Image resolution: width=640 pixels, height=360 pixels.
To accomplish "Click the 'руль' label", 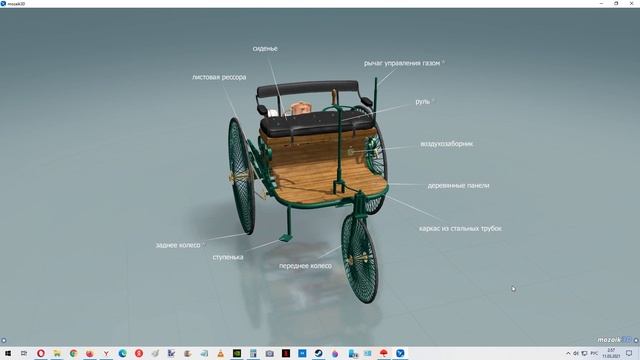I will tap(422, 102).
